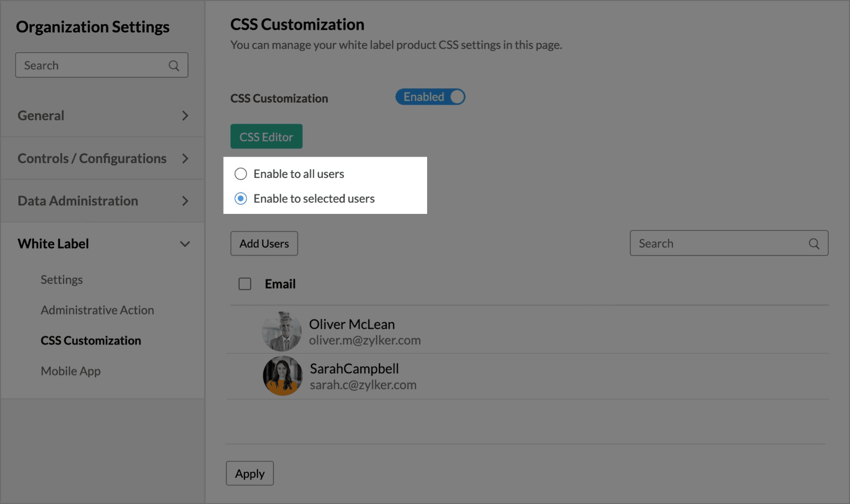Screen dimensions: 850x504
Task: Toggle the CSS Customization Enabled switch
Action: coord(430,97)
